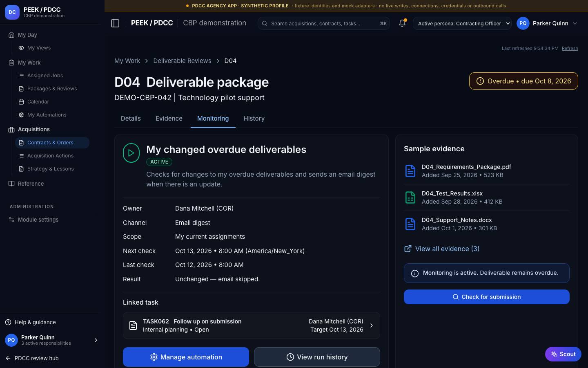Click My Work breadcrumb
The image size is (588, 368).
[127, 61]
